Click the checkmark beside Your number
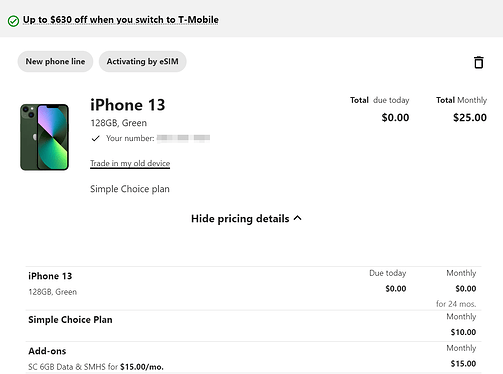The image size is (503, 374). (96, 138)
